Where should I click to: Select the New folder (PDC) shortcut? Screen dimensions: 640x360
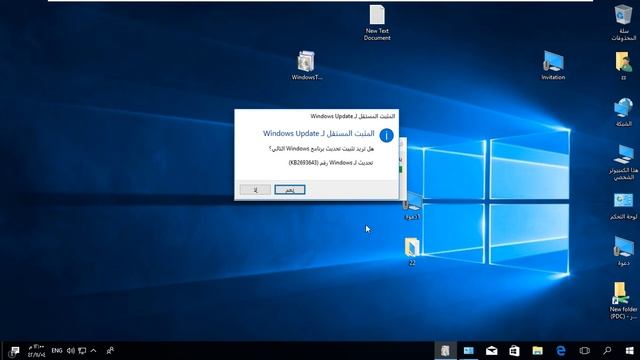tap(623, 300)
